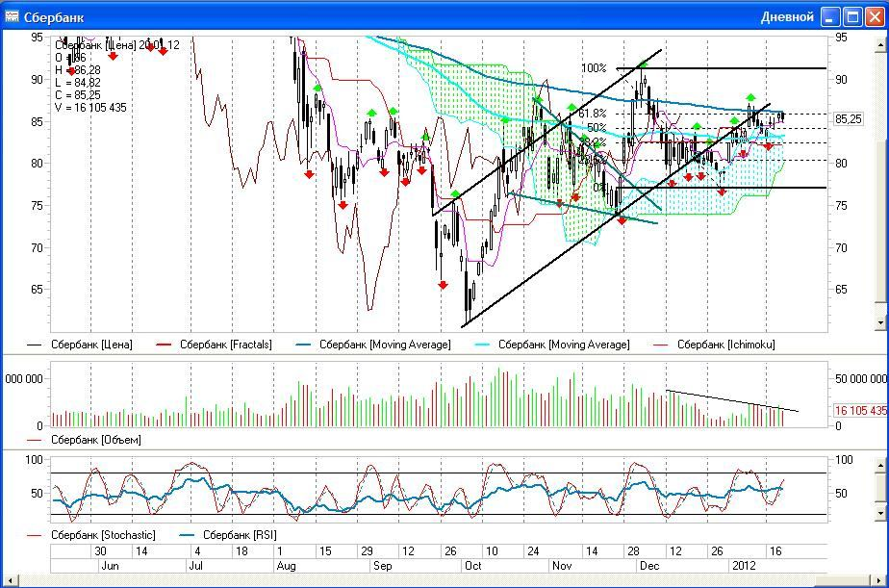Select the Сбербанк [Объем] legend entry
889x588 pixels.
[84, 440]
